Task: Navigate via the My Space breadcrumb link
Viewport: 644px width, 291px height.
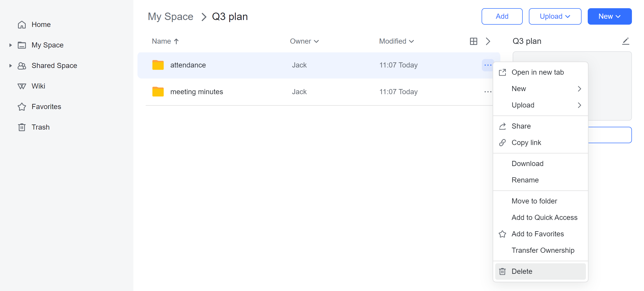Action: [x=170, y=16]
